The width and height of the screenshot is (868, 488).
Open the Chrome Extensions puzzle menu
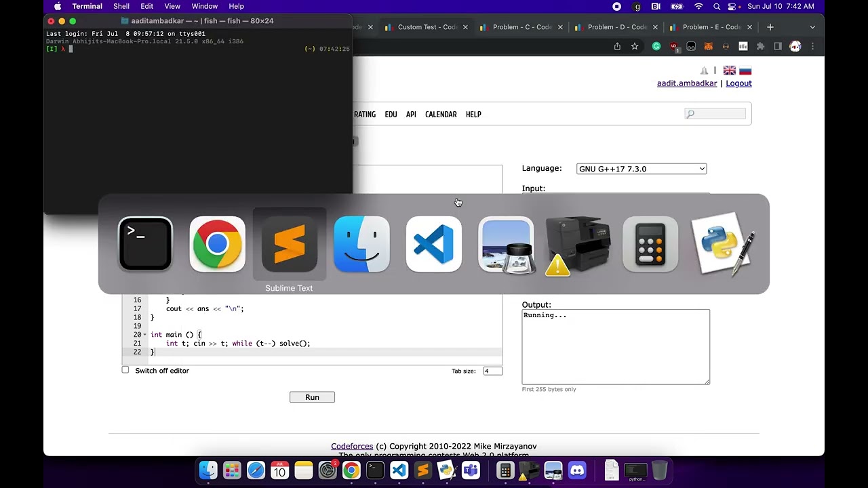[x=760, y=46]
